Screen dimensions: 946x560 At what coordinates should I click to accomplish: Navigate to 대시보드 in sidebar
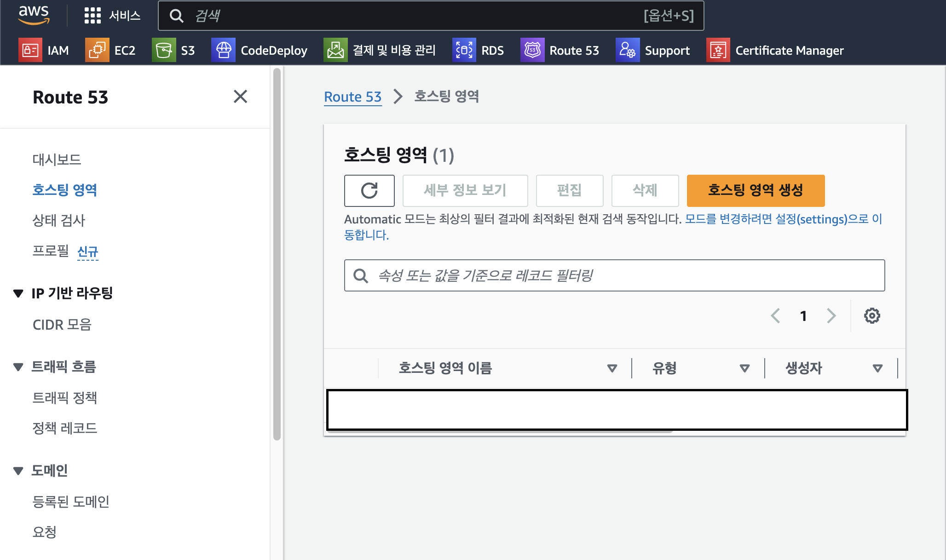pyautogui.click(x=57, y=160)
